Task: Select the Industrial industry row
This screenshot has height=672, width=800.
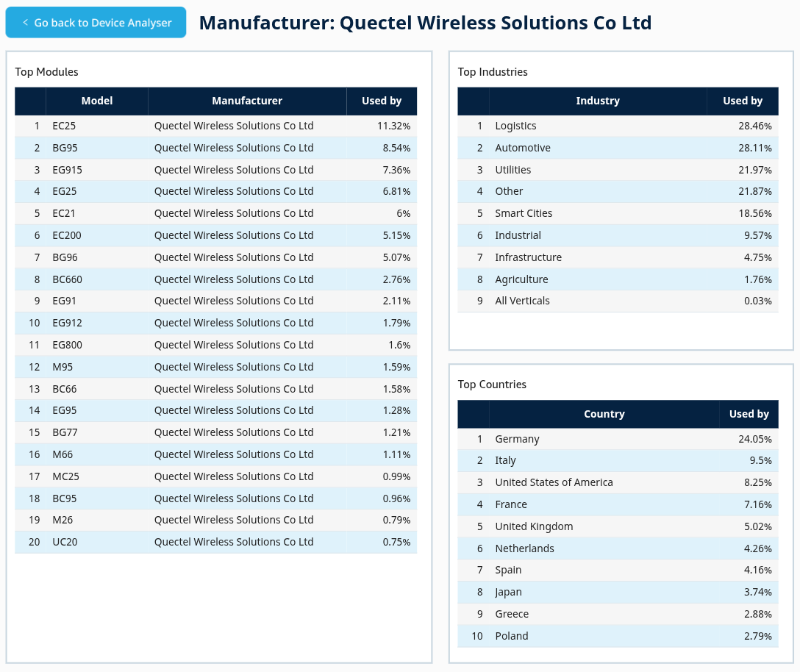Action: pos(618,235)
